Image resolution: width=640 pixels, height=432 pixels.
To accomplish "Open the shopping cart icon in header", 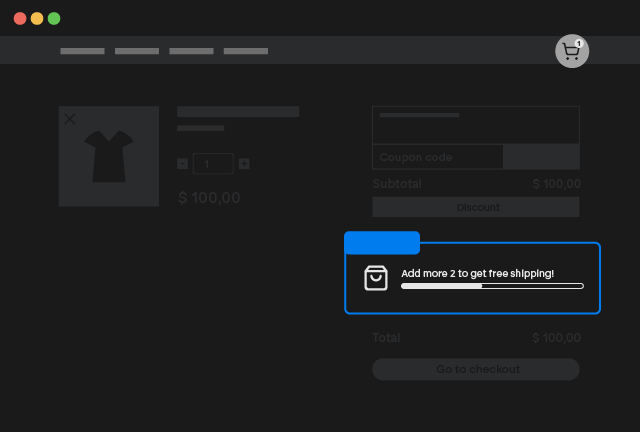I will [x=571, y=52].
